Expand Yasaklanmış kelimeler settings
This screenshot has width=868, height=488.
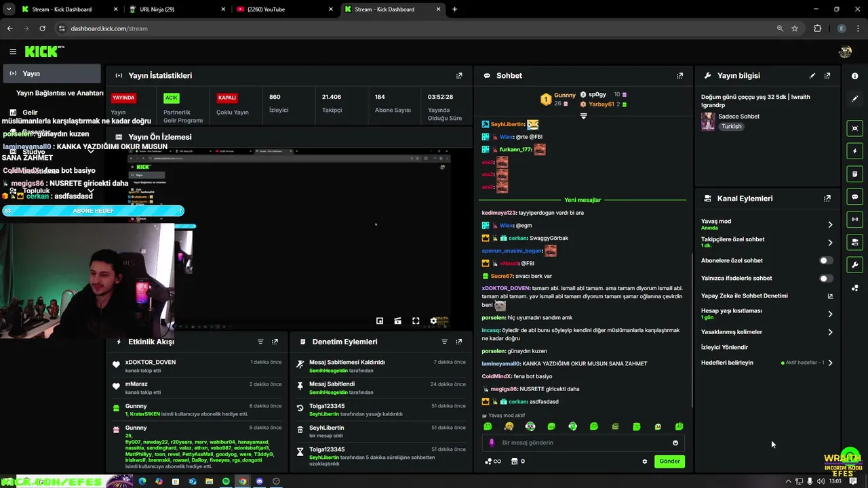(x=830, y=332)
